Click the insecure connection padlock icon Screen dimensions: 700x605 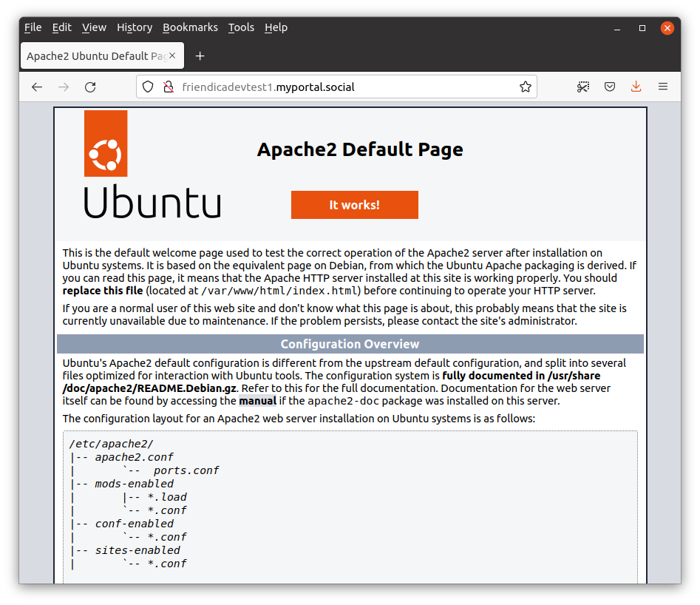click(167, 87)
